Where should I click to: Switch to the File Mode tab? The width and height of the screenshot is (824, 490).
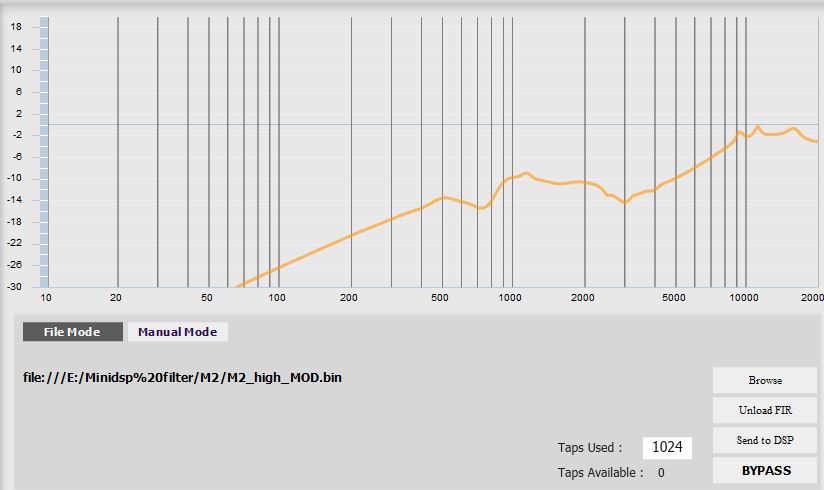pyautogui.click(x=73, y=332)
